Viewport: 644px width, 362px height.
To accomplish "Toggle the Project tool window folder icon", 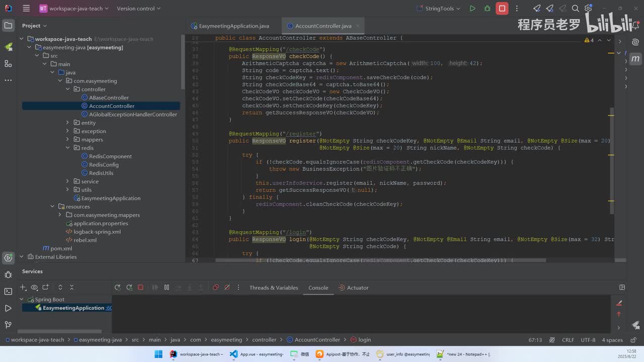I will tap(8, 26).
